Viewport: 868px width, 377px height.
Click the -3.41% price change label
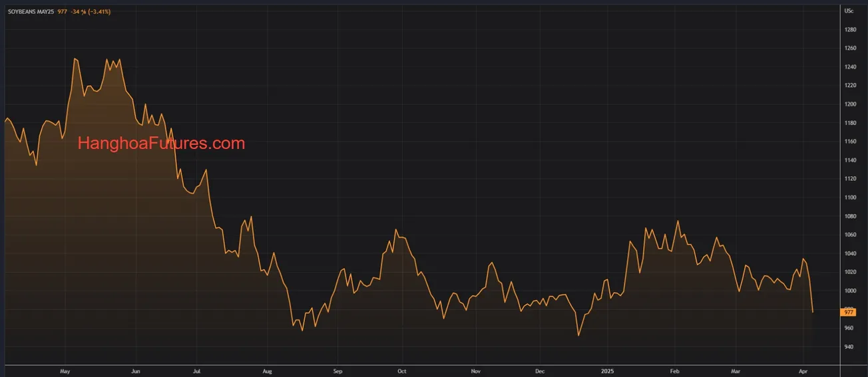pyautogui.click(x=98, y=12)
